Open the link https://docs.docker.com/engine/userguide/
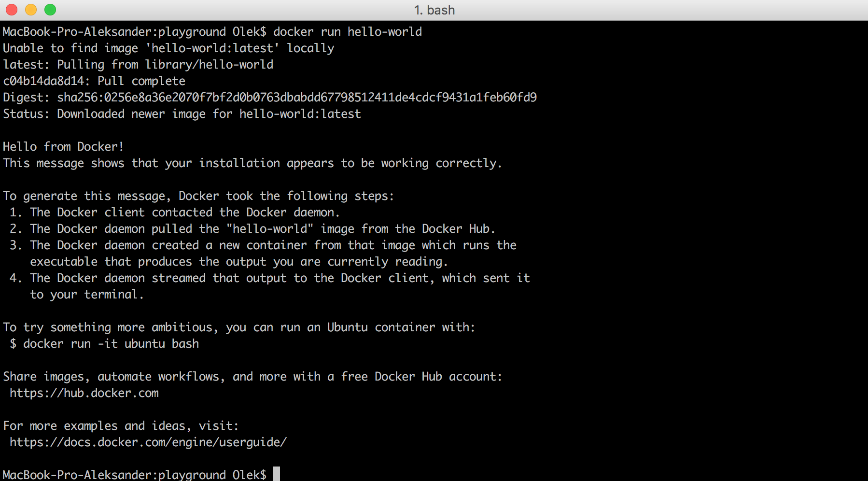 (x=148, y=442)
